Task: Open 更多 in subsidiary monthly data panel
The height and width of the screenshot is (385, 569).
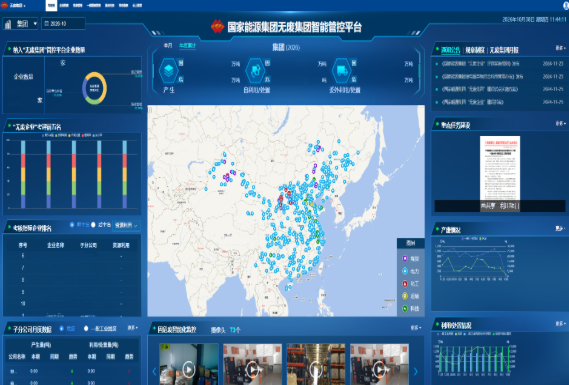Action: [133, 328]
